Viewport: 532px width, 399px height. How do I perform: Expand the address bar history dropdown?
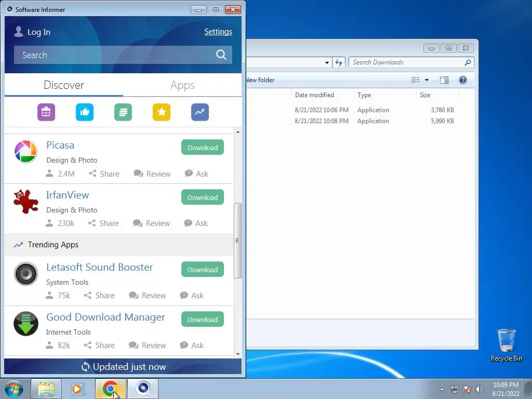[x=327, y=62]
